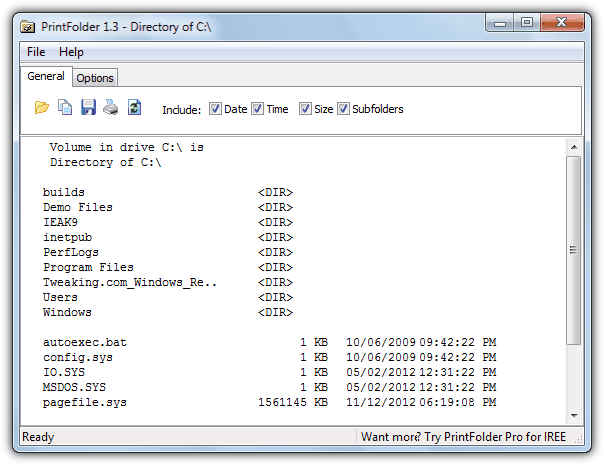Uncheck the Time checkbox
This screenshot has height=464, width=604.
[257, 109]
